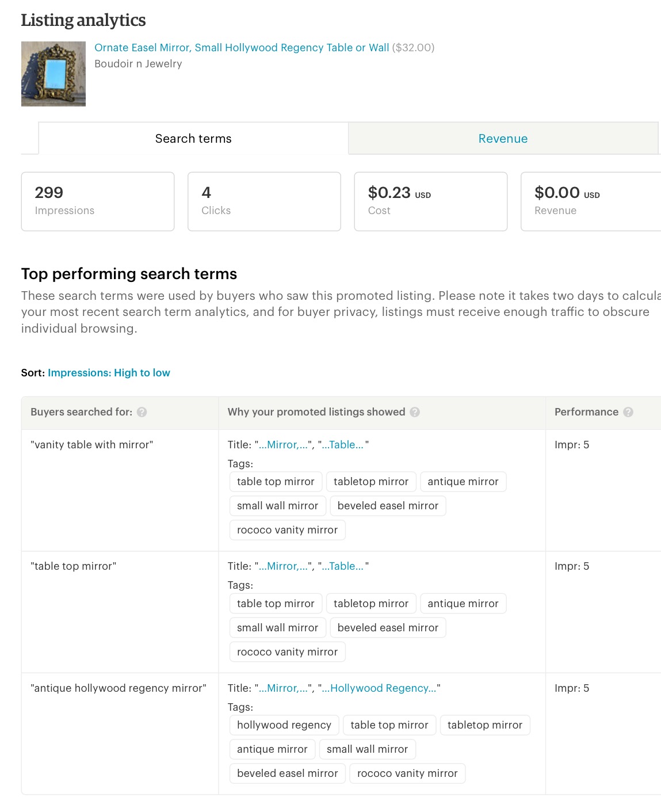This screenshot has width=661, height=812.
Task: Click "...Hollywood Regency..." title match link
Action: (379, 688)
